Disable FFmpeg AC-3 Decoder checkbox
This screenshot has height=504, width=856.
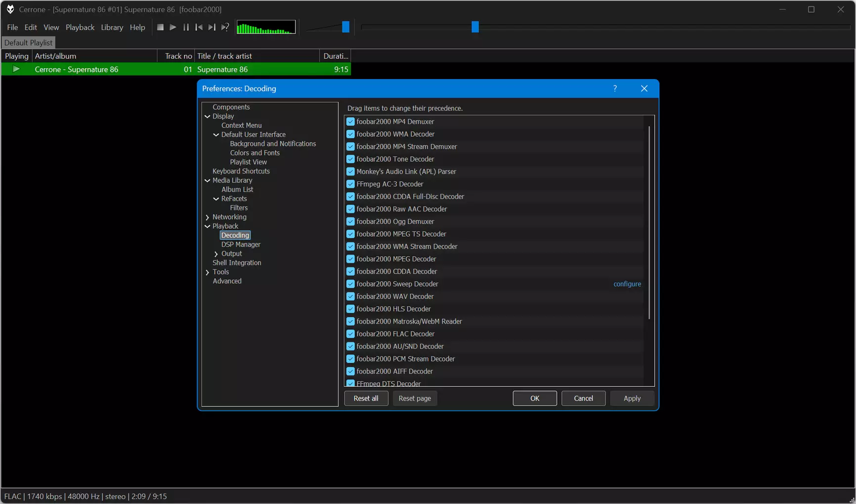(350, 184)
